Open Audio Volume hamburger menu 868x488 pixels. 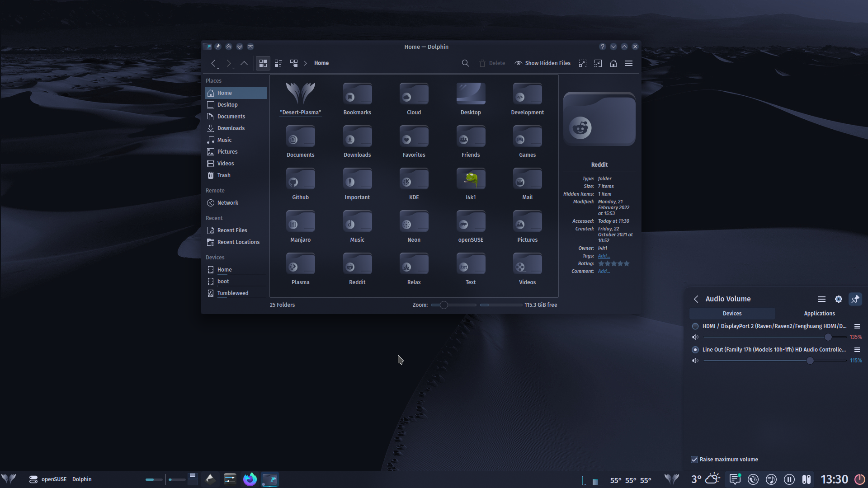click(x=822, y=299)
